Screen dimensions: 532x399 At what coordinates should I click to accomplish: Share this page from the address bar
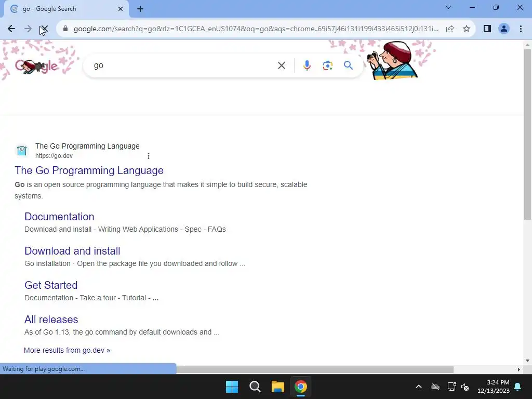pyautogui.click(x=450, y=29)
